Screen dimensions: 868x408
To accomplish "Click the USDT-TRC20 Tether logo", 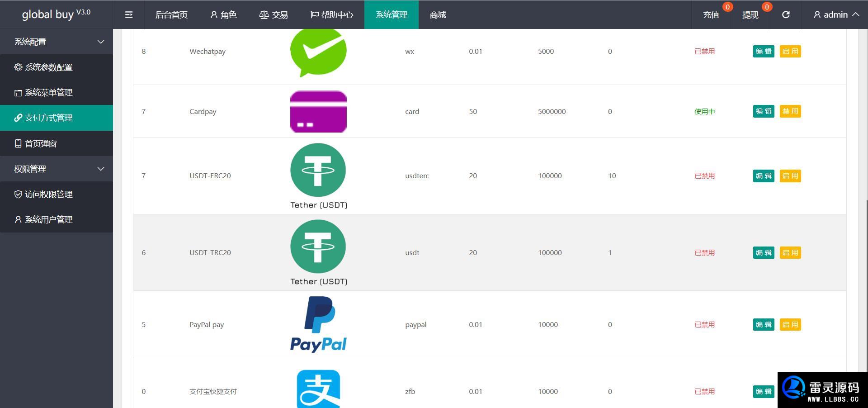I will click(x=318, y=252).
